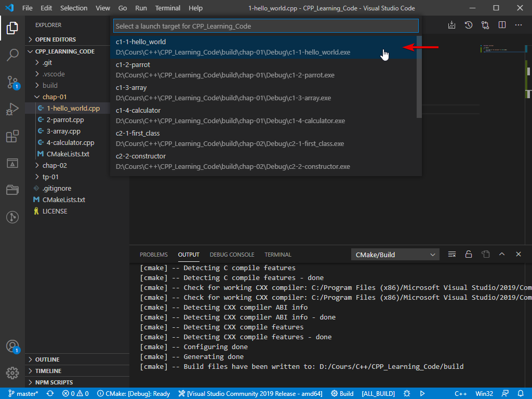Change CMake Debug build variant
The width and height of the screenshot is (532, 399).
[x=134, y=394]
